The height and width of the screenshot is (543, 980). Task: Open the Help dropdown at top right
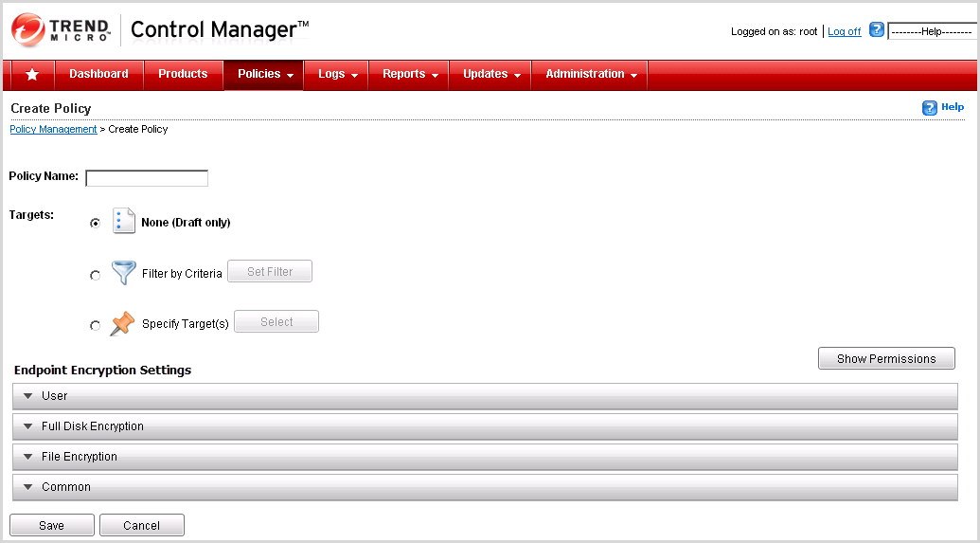point(933,31)
